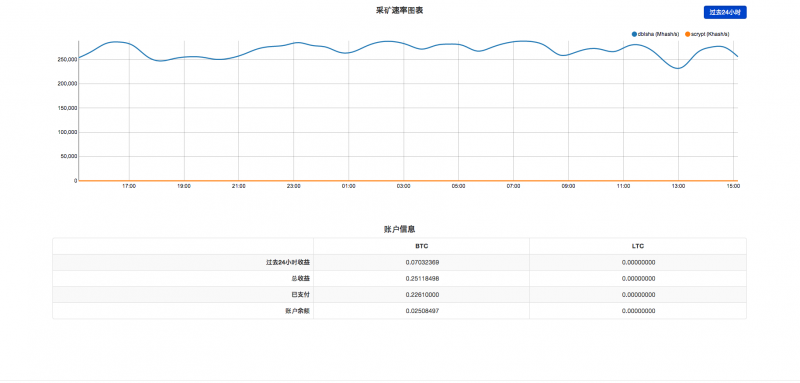
Task: Click the 07:00 x-axis label
Action: click(x=513, y=187)
